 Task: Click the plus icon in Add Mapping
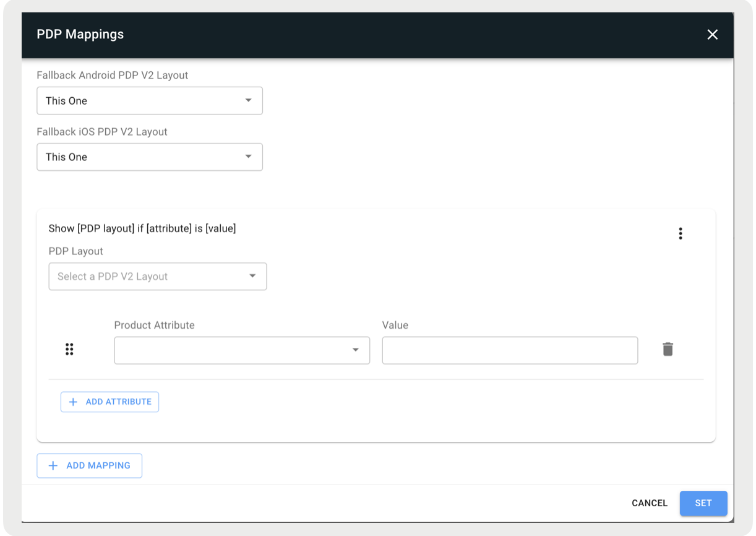point(53,465)
